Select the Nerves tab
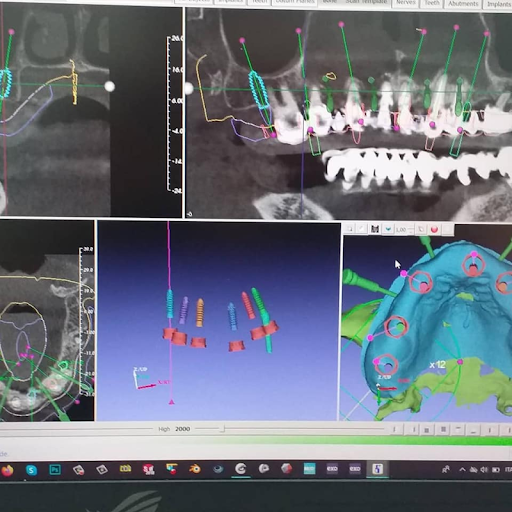Viewport: 512px width, 512px height. tap(406, 3)
